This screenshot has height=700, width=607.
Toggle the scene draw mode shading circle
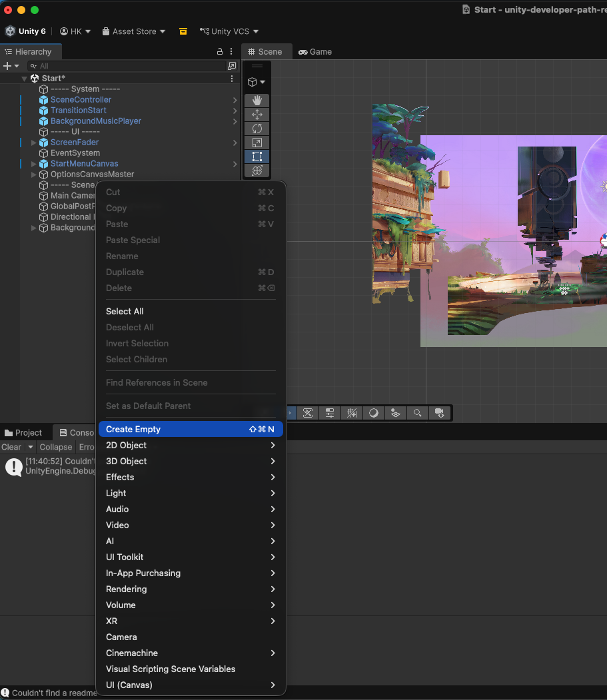[x=374, y=413]
